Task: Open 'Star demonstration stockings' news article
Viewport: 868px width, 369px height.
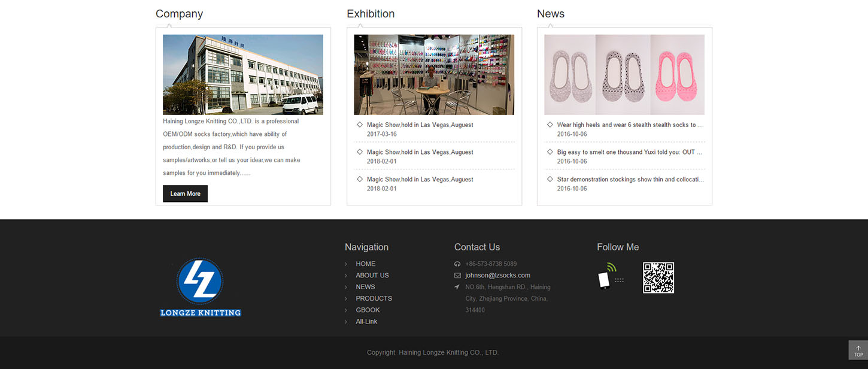Action: click(630, 180)
